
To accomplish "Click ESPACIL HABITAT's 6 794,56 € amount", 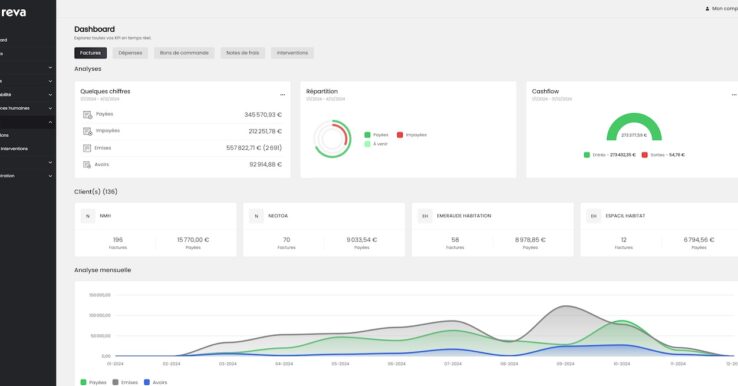I will (x=699, y=240).
